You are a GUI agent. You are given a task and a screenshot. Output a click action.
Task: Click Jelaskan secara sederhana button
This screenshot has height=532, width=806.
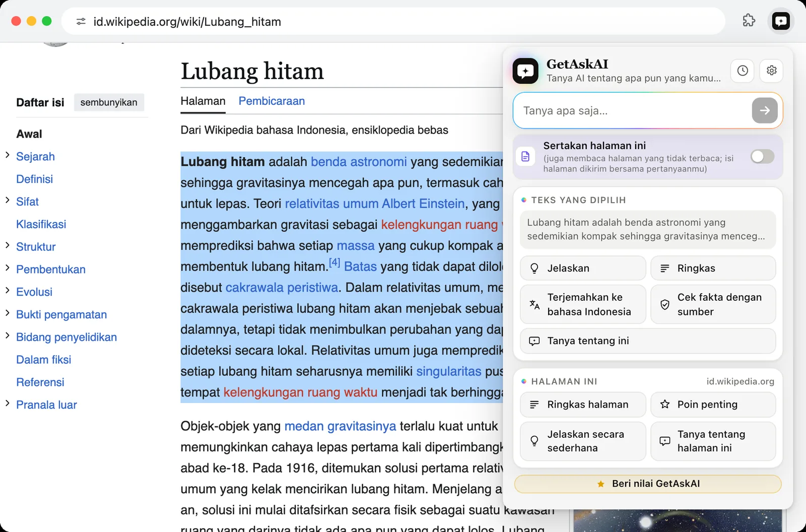583,441
